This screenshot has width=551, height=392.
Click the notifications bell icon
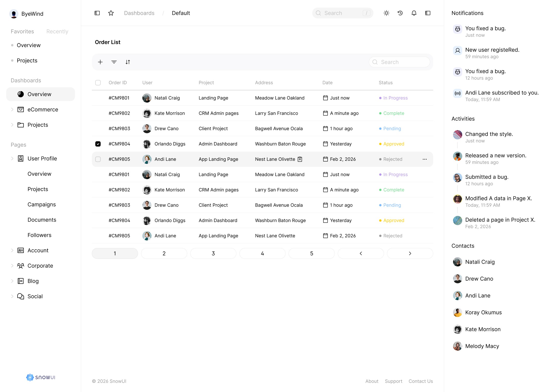(414, 13)
